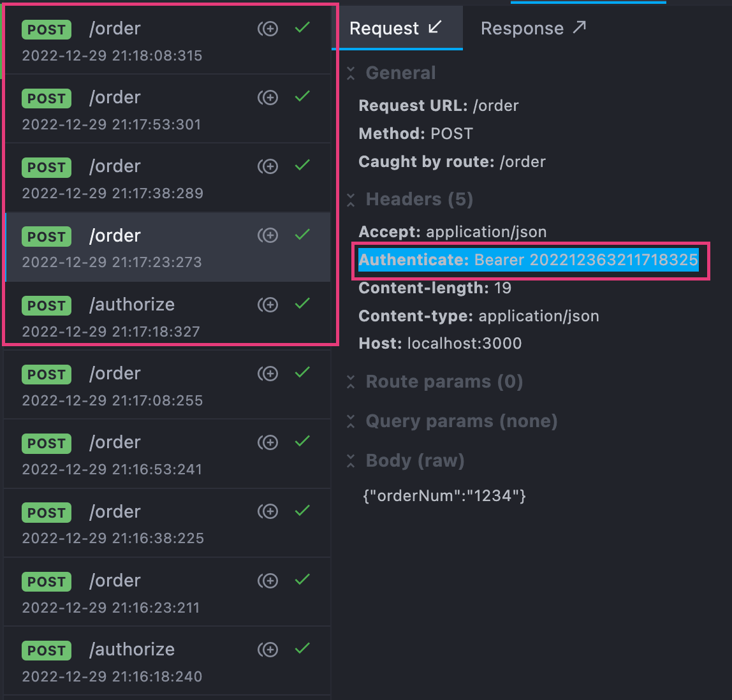Click the green checkmark on the 21:16:18 /authorize log
732x700 pixels.
click(x=302, y=650)
